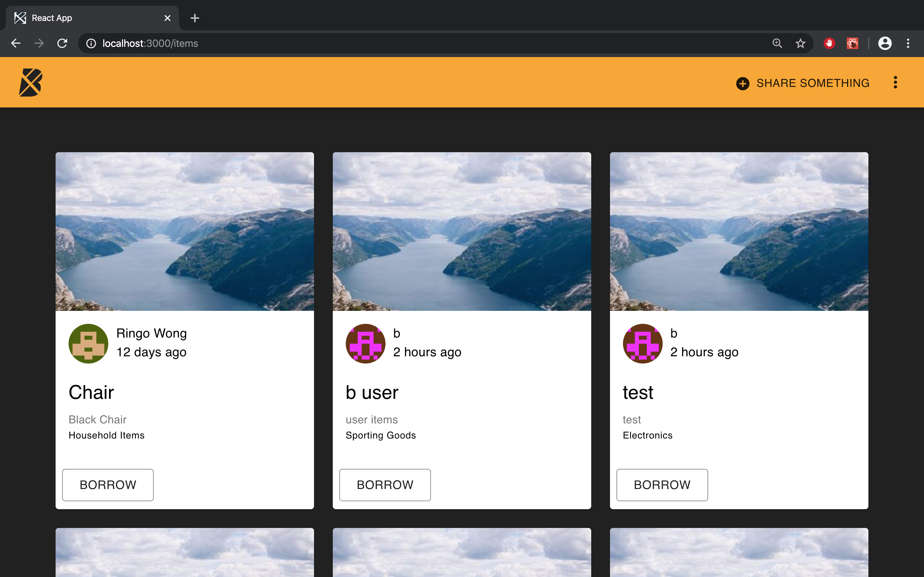Click the red hand extension icon

click(x=829, y=43)
